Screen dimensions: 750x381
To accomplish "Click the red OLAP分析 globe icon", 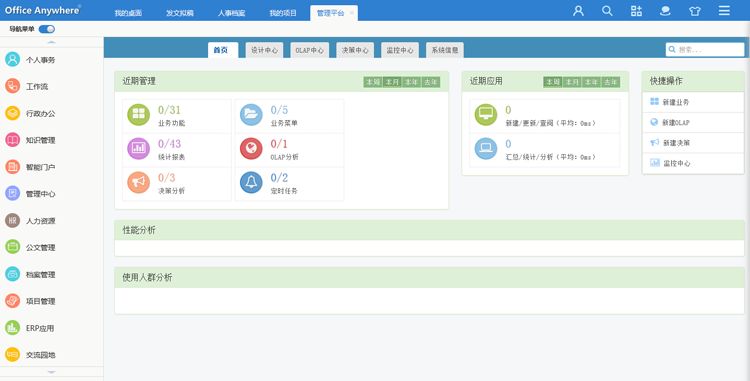I will point(251,148).
